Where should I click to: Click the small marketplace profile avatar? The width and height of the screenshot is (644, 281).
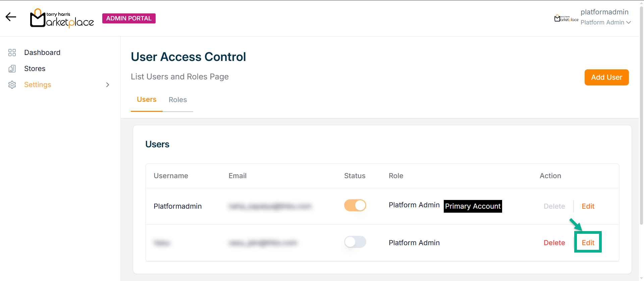point(566,18)
